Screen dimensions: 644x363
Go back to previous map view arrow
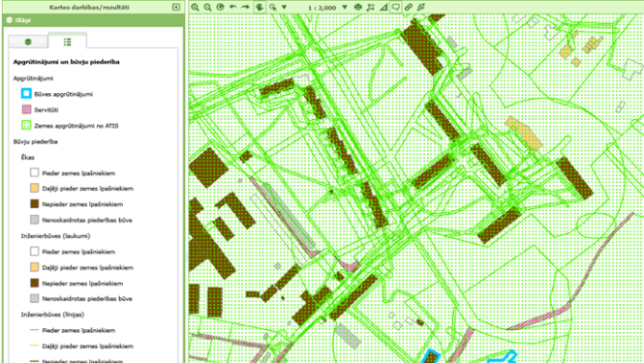[232, 7]
